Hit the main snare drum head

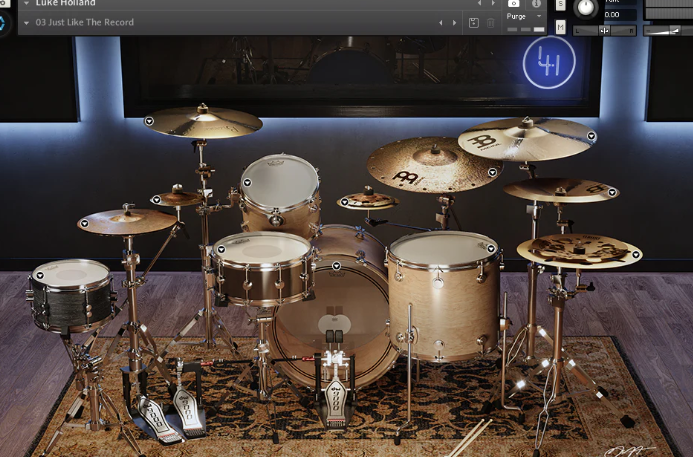[x=262, y=250]
